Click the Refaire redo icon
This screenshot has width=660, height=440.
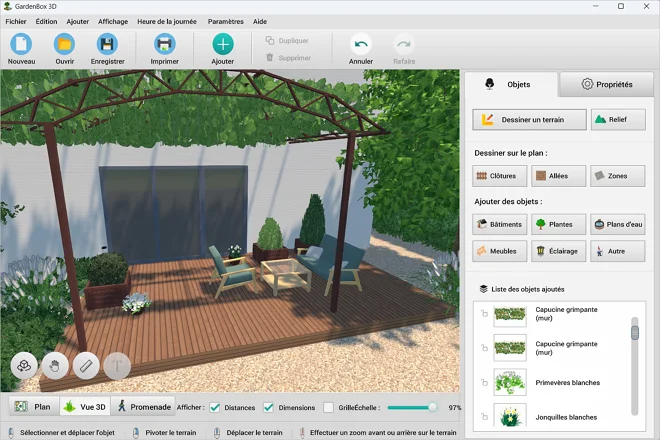(x=404, y=44)
